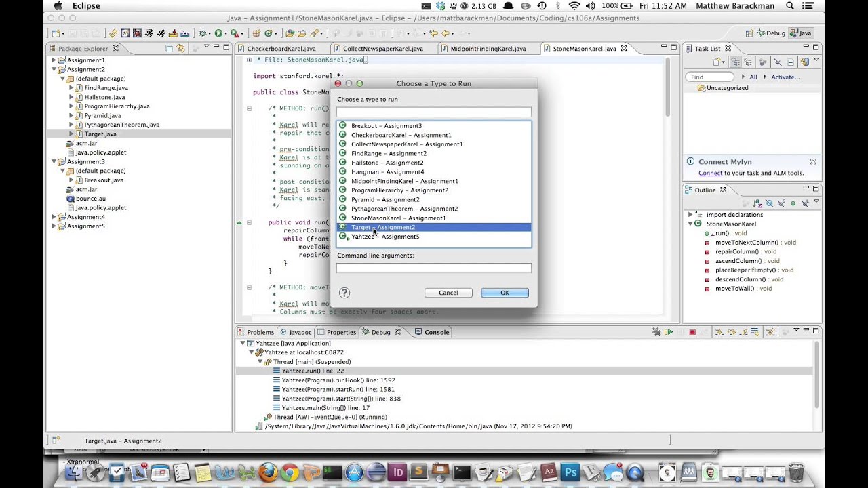This screenshot has width=868, height=488.
Task: Click the green Run toolbar icon
Action: click(218, 33)
